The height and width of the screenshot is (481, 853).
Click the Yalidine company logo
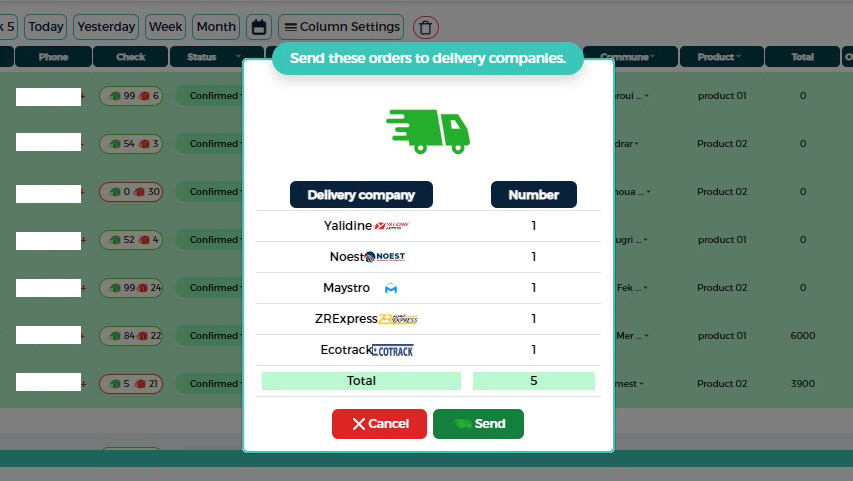[x=392, y=226]
